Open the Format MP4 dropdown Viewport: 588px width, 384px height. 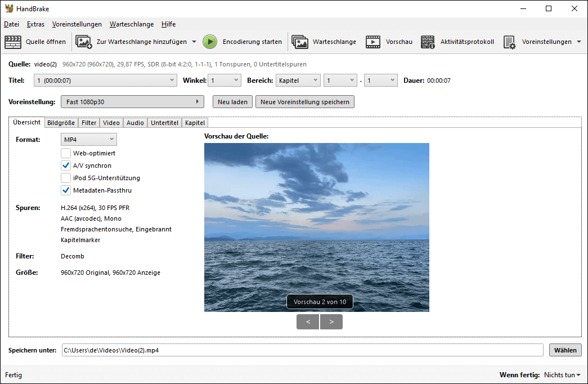[x=88, y=139]
